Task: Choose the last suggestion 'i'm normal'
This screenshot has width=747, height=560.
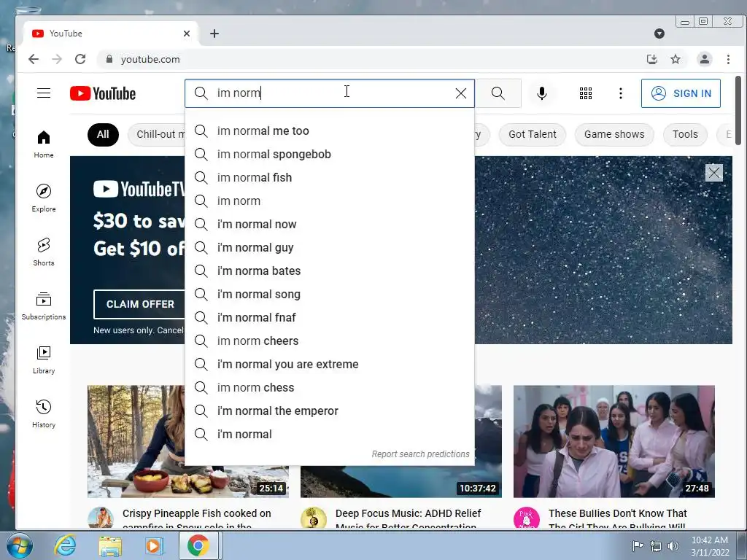Action: pyautogui.click(x=330, y=435)
